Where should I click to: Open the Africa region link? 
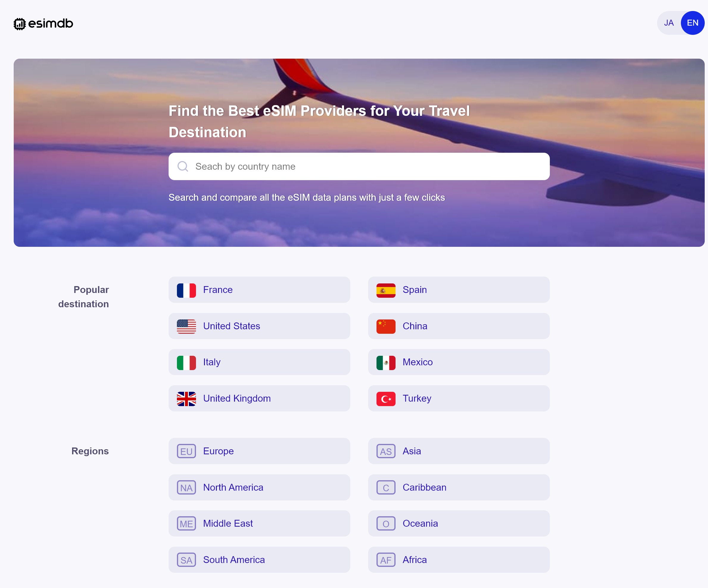[458, 560]
